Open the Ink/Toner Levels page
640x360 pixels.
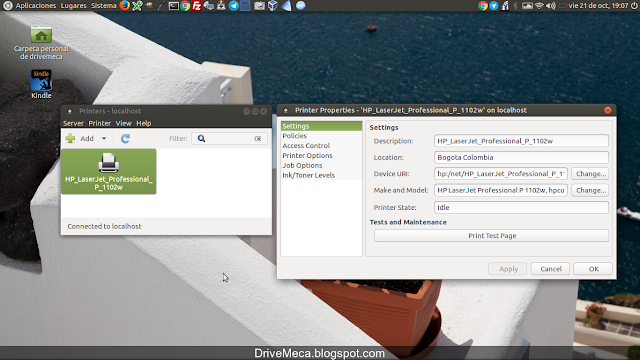point(321,175)
